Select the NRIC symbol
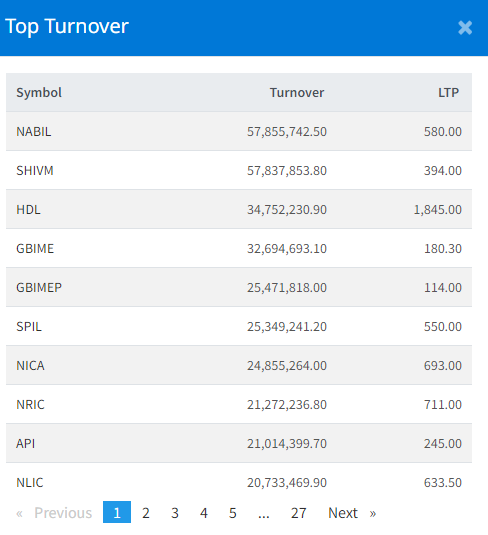 pyautogui.click(x=30, y=404)
